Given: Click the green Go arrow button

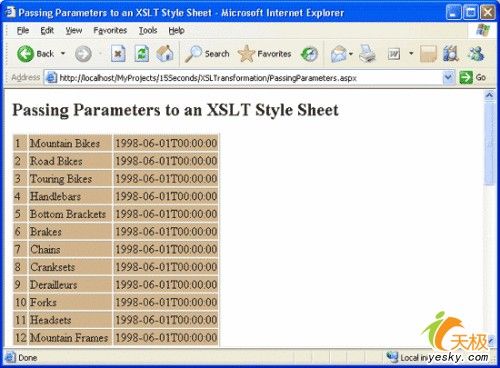Looking at the screenshot, I should click(466, 78).
